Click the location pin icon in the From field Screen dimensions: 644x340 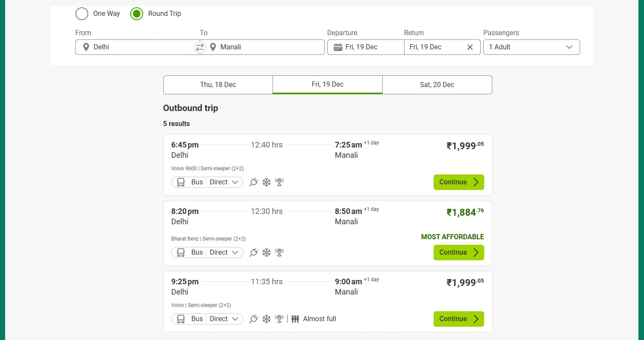click(86, 47)
